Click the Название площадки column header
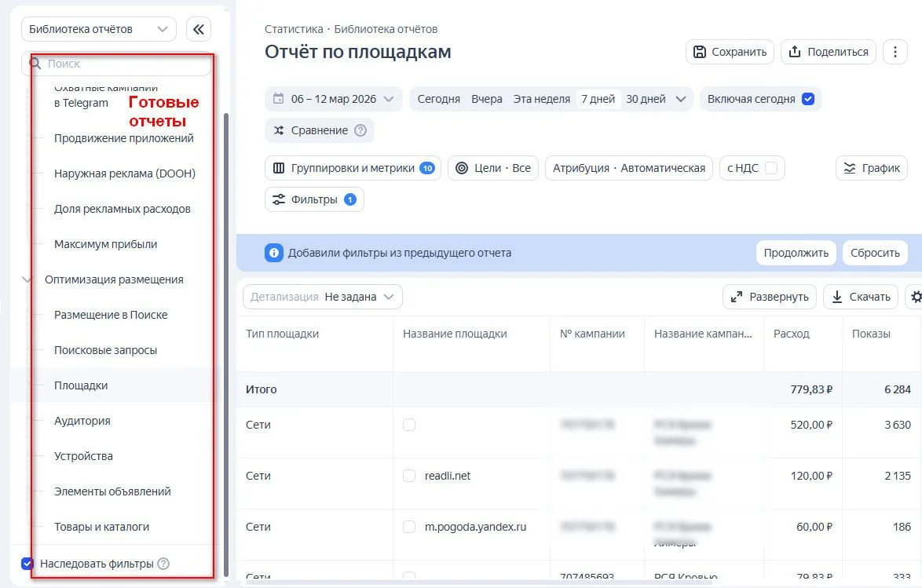Viewport: 922px width, 588px height. point(455,334)
